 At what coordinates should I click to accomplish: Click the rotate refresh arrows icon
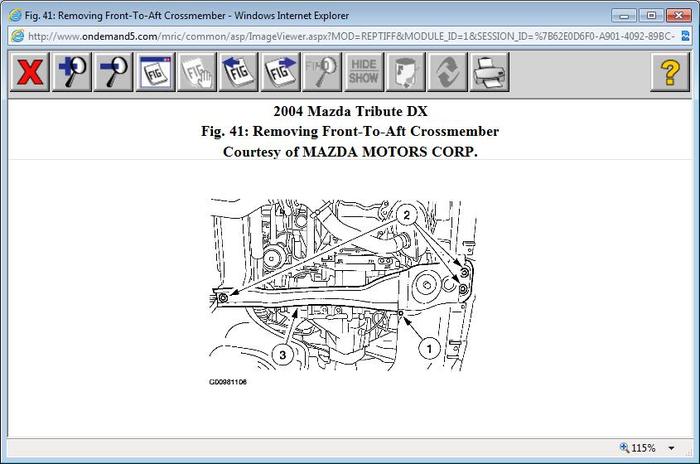pyautogui.click(x=447, y=72)
